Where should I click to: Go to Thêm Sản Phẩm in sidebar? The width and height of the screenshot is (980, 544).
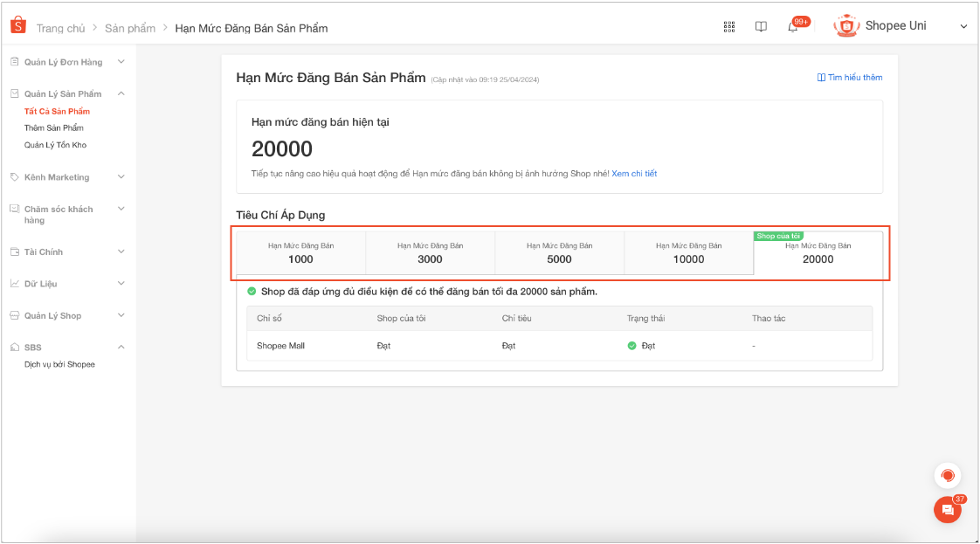tap(54, 128)
